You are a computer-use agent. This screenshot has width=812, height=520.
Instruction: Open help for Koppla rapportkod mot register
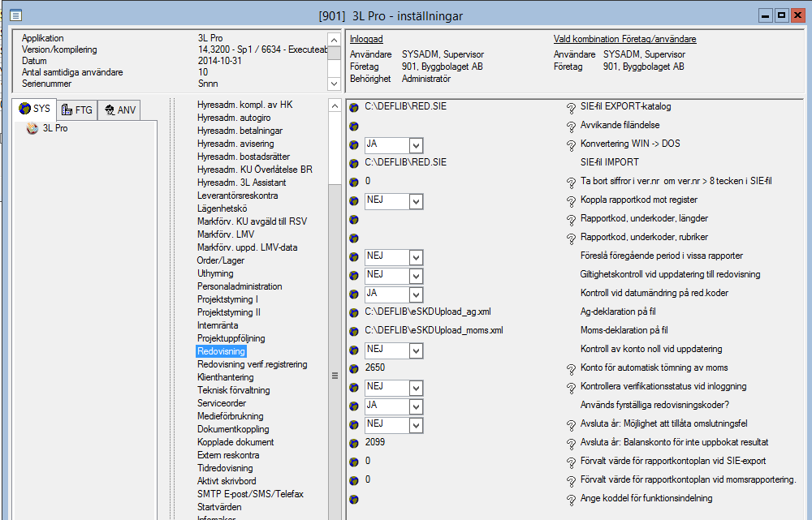571,200
